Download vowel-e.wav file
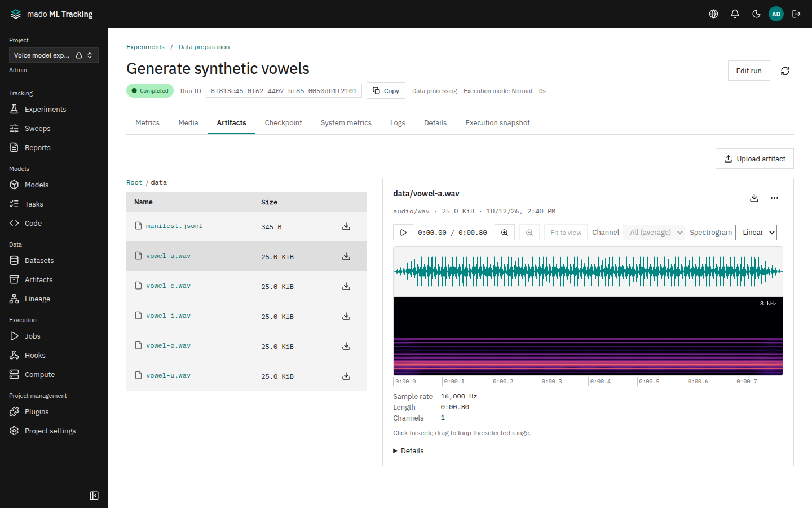Viewport: 812px width, 508px height. 346,286
